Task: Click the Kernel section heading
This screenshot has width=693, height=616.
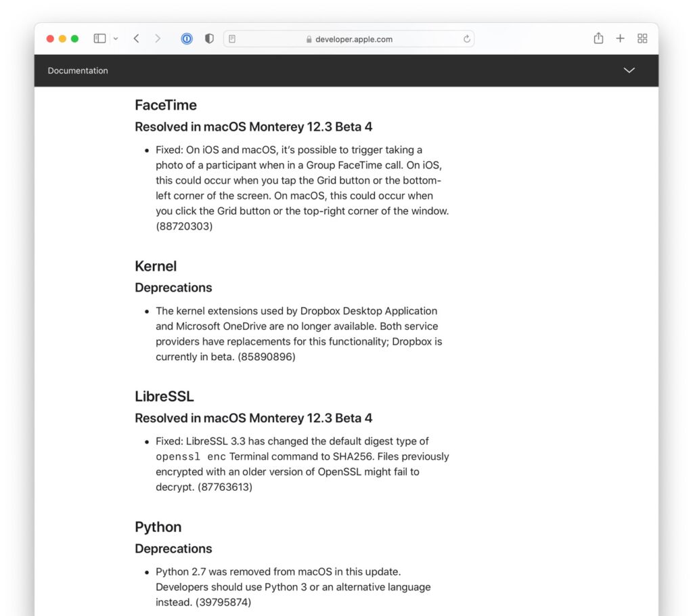Action: pos(156,266)
